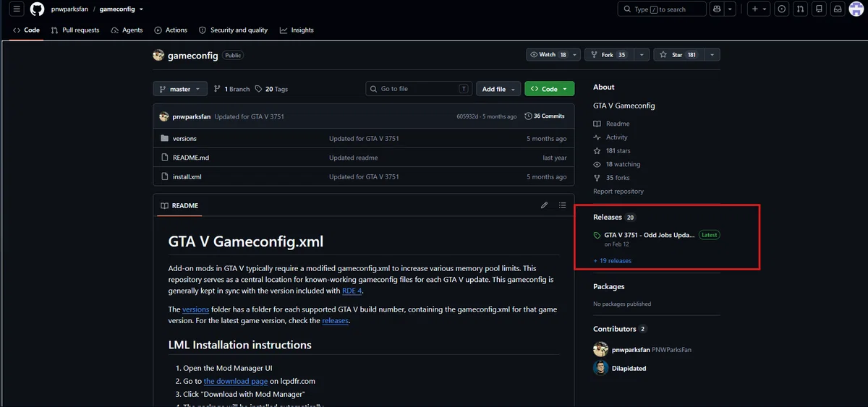Open the user profile avatar menu
Image resolution: width=868 pixels, height=407 pixels.
coord(856,9)
